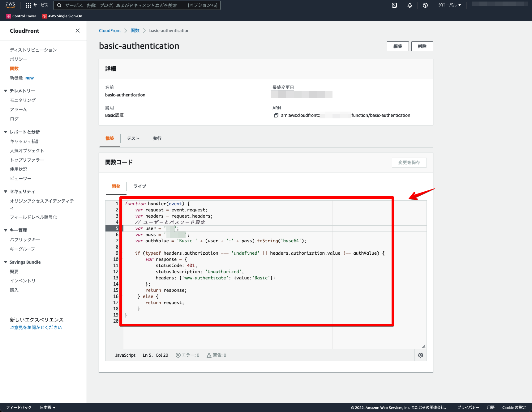Screen dimensions: 532x412
Task: Open Cookie の設定 footer link
Action: 514,407
